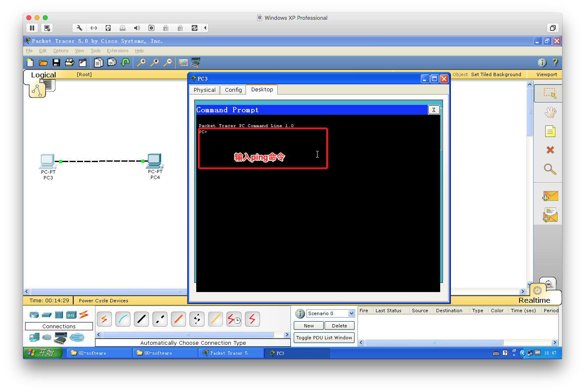The image size is (585, 392).
Task: Open the Options menu
Action: pos(60,51)
